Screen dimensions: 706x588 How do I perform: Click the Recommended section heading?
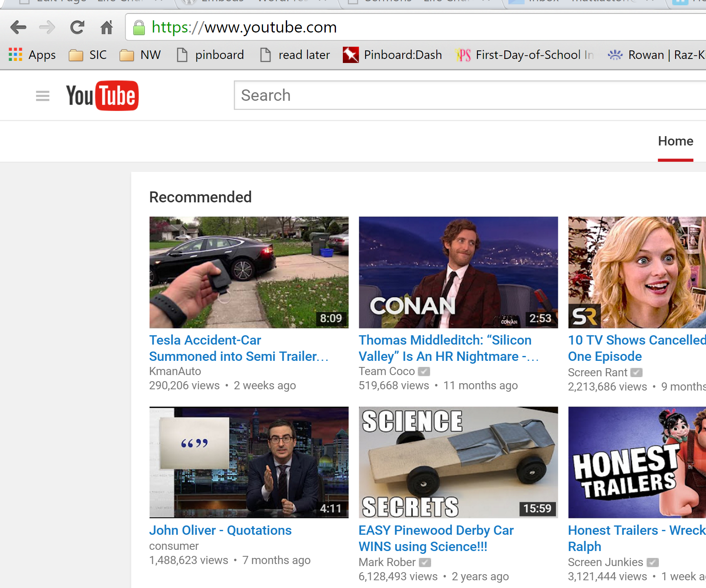(x=200, y=197)
